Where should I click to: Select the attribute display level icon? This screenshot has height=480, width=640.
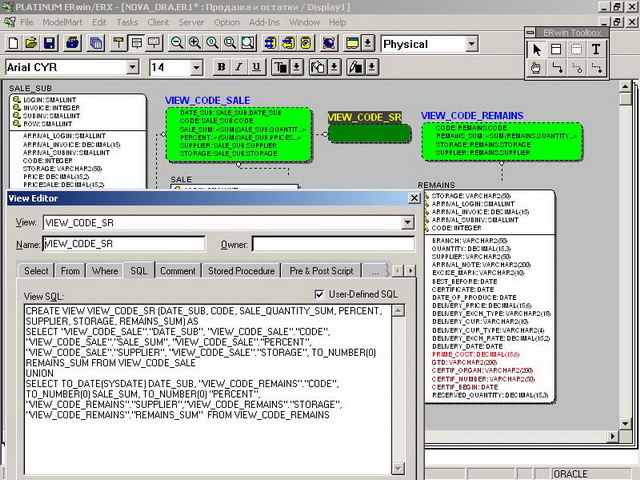point(136,43)
